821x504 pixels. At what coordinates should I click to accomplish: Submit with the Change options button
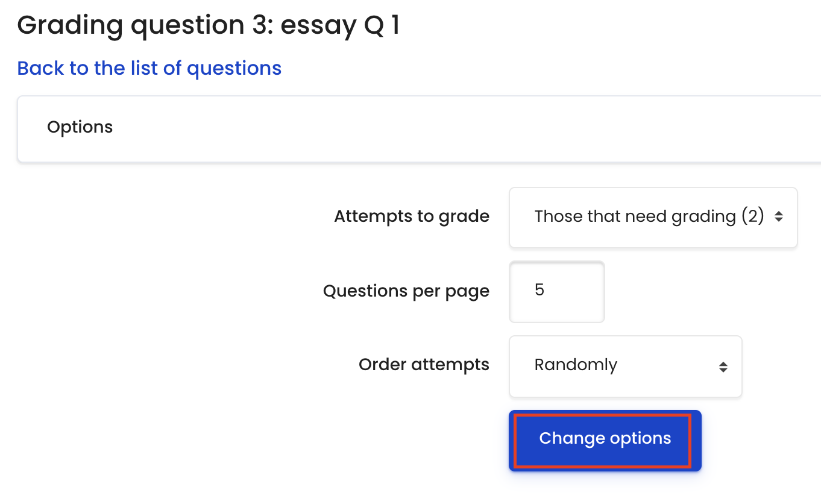tap(605, 440)
